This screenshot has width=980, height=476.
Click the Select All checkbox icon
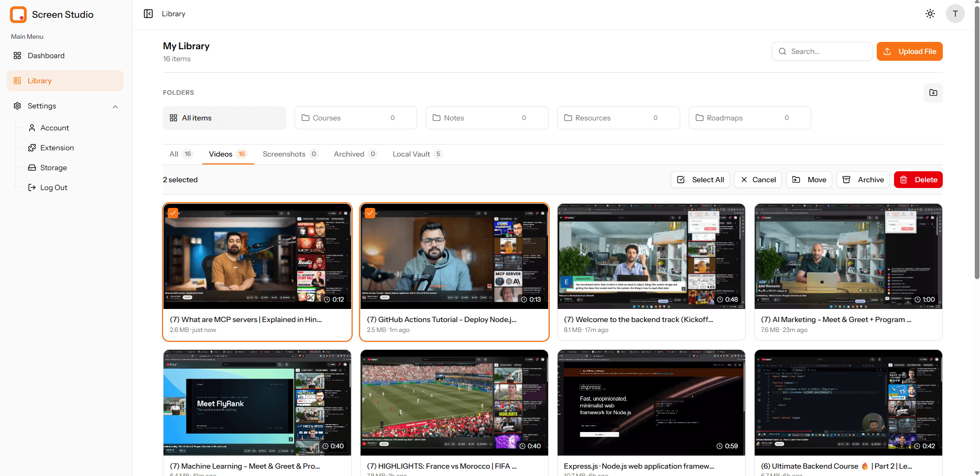681,180
